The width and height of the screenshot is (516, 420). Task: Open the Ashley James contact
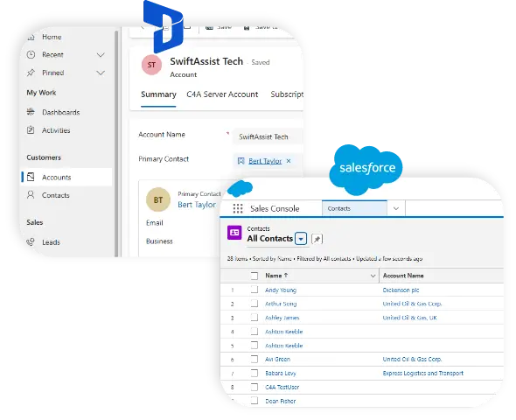tap(282, 318)
